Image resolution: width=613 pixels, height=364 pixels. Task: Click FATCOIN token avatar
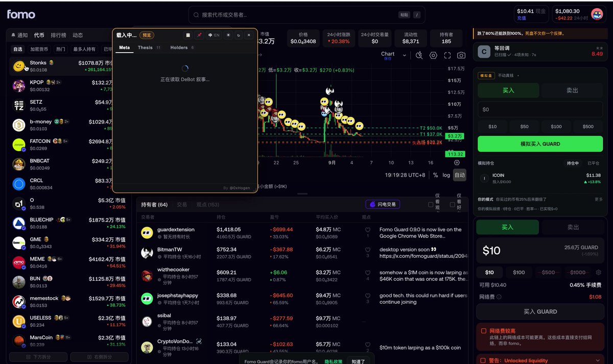click(19, 144)
